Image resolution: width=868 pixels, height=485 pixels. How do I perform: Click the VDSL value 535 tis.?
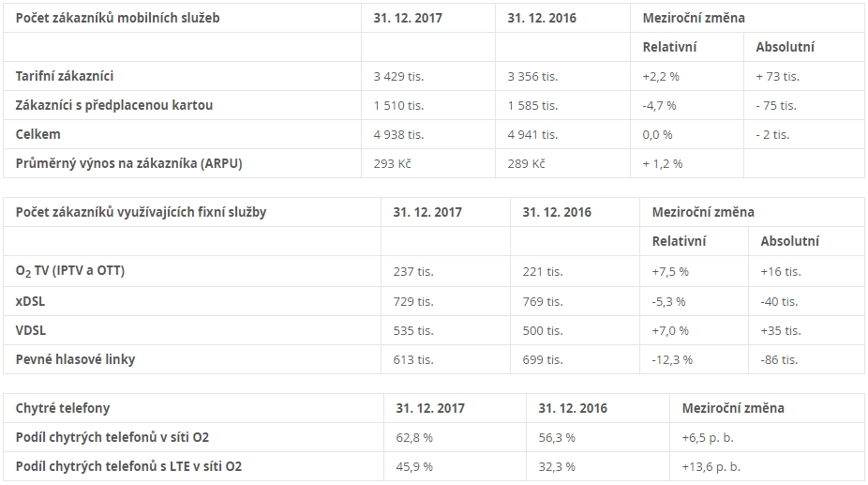pos(413,331)
